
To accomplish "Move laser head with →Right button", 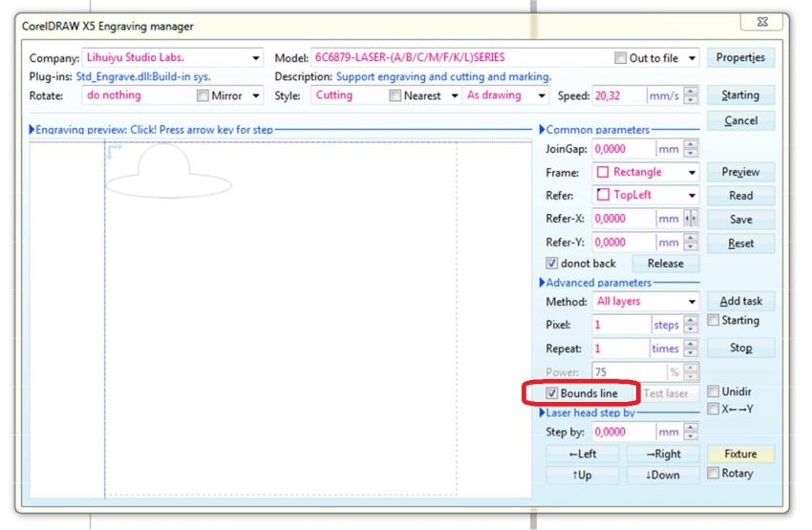I will coord(663,455).
